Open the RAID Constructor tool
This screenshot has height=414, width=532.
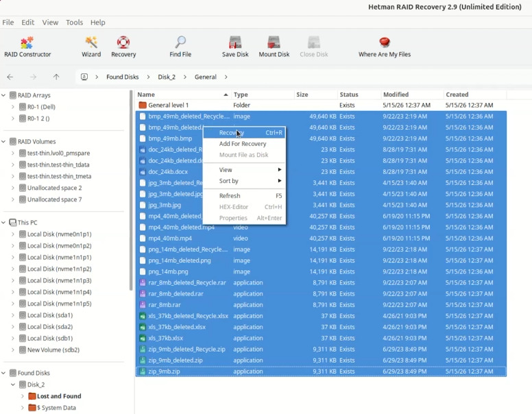point(27,47)
